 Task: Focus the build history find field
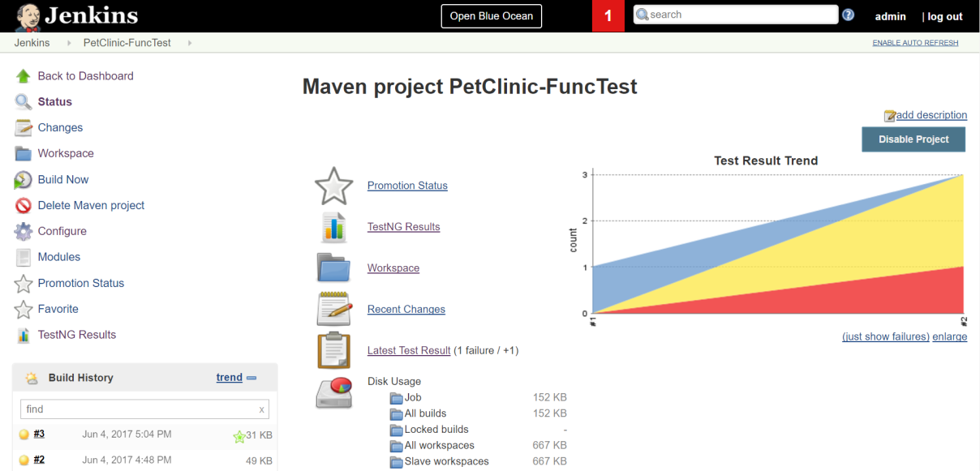144,409
